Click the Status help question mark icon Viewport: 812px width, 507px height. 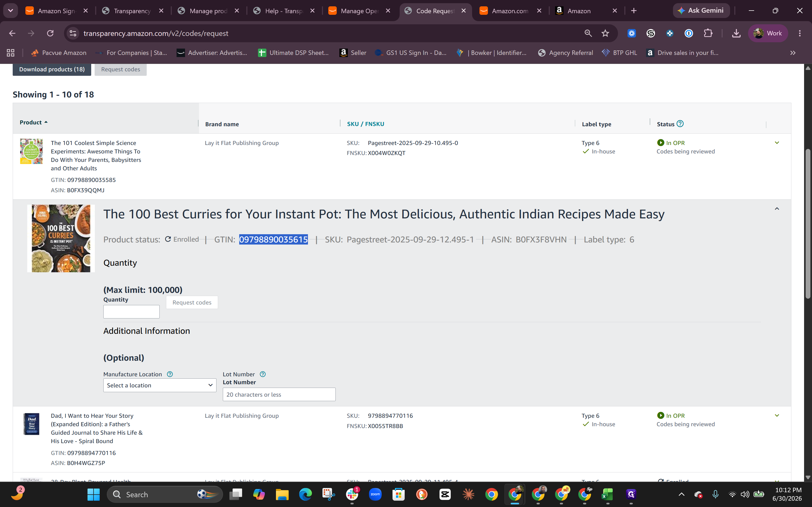680,124
